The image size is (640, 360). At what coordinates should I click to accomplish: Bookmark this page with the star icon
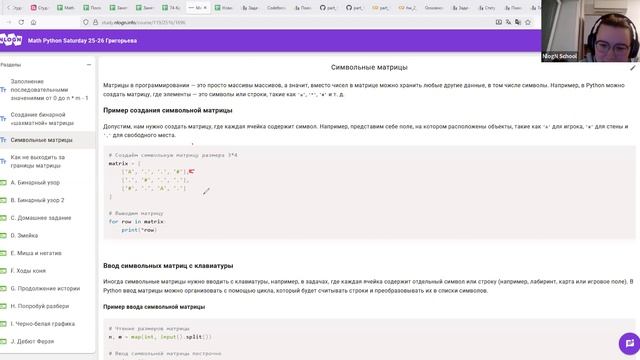coord(528,22)
